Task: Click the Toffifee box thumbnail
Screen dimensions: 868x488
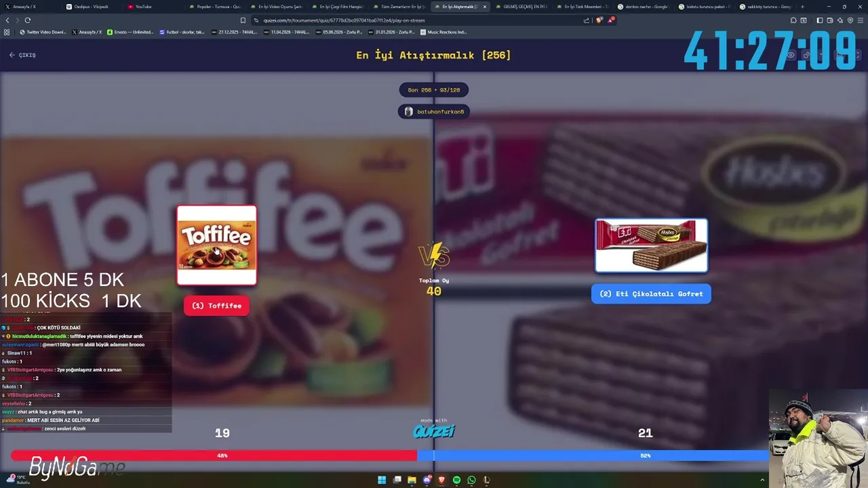Action: coord(217,245)
